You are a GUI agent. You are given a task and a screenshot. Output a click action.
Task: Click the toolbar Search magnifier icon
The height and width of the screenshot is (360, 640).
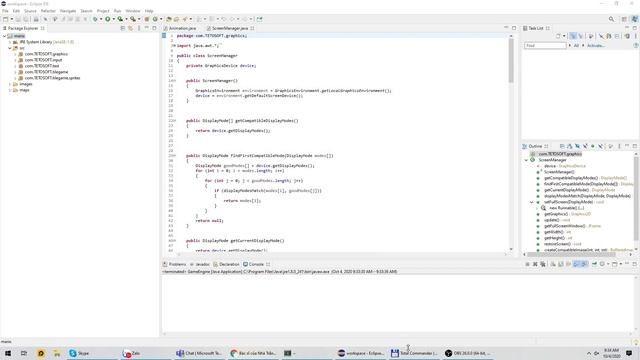coord(611,19)
